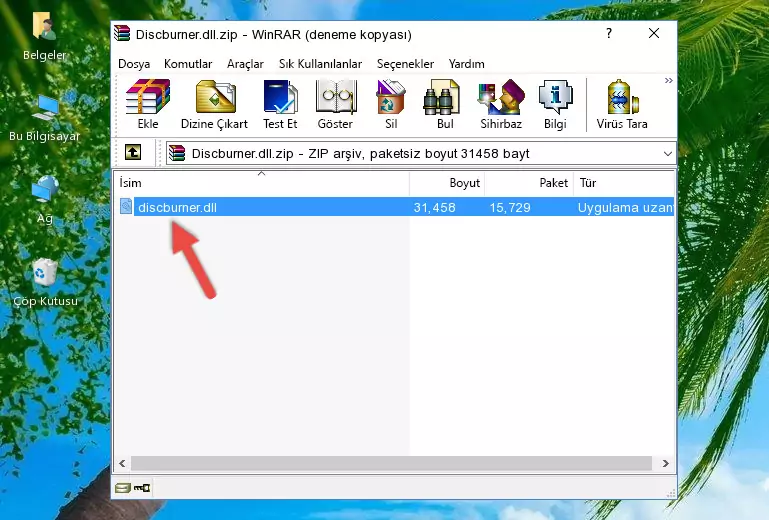This screenshot has height=520, width=769.
Task: Click the 31,458 size value
Action: [435, 208]
